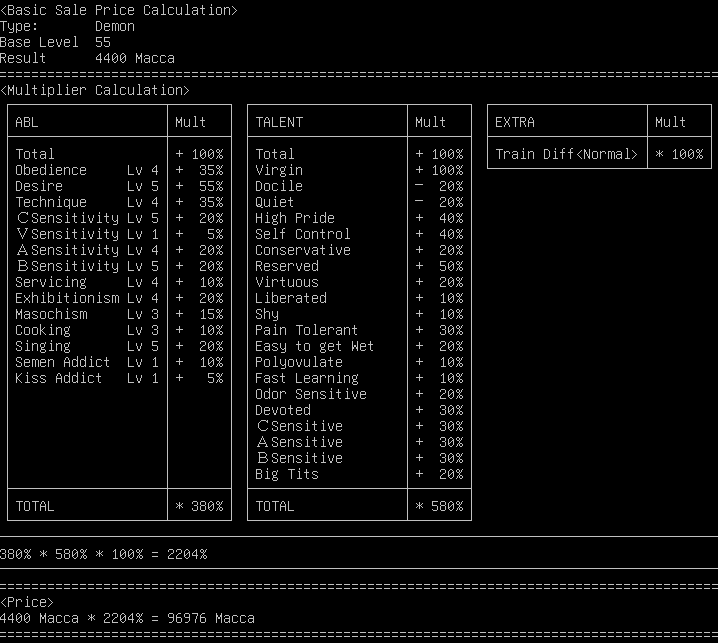
Task: Click the '<Price>' heading
Action: point(27,602)
